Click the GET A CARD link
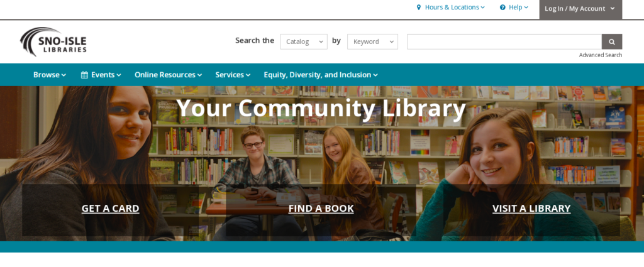644x267 pixels. (x=111, y=209)
